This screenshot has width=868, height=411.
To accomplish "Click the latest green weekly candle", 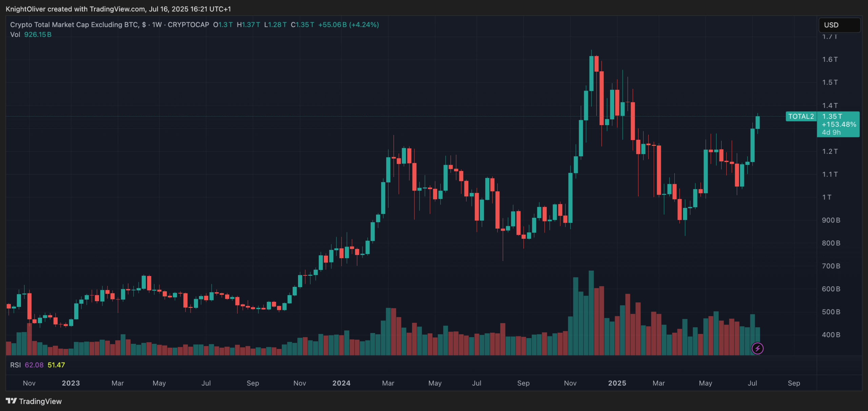I will pyautogui.click(x=757, y=123).
